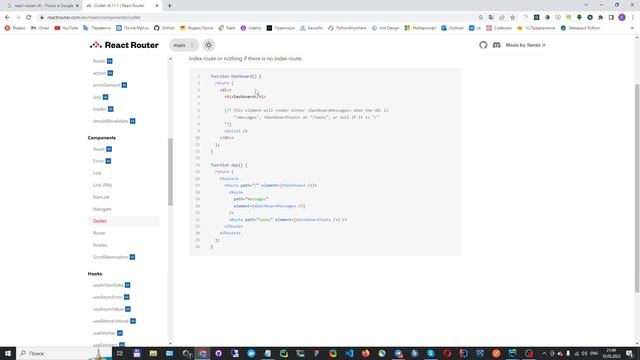
Task: Bookmark this page with the star icon
Action: [513, 18]
